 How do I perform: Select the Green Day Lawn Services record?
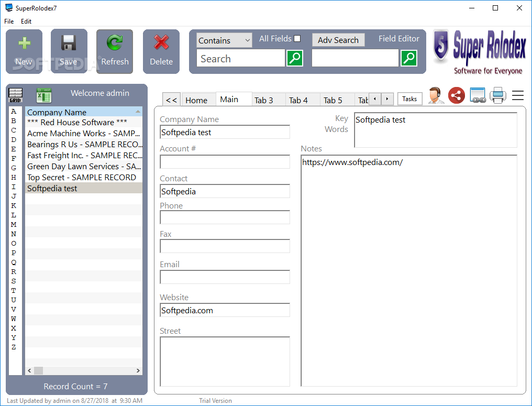click(x=84, y=167)
